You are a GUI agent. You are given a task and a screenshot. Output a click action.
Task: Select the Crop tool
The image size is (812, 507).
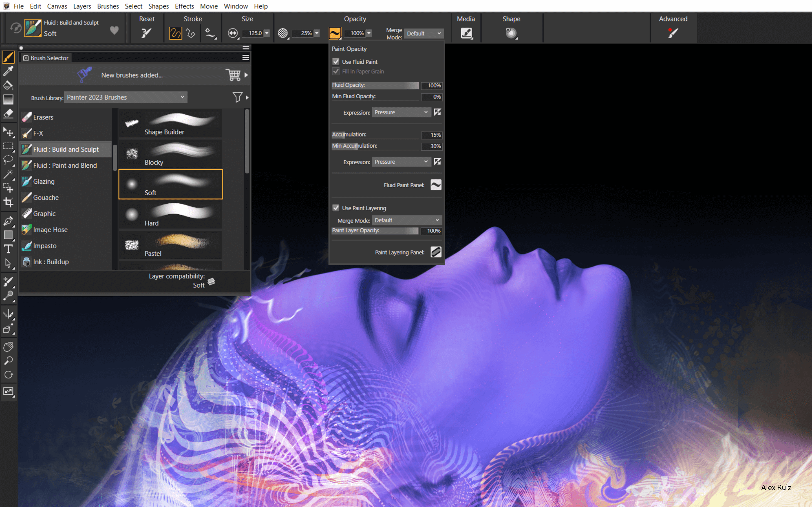click(x=8, y=202)
